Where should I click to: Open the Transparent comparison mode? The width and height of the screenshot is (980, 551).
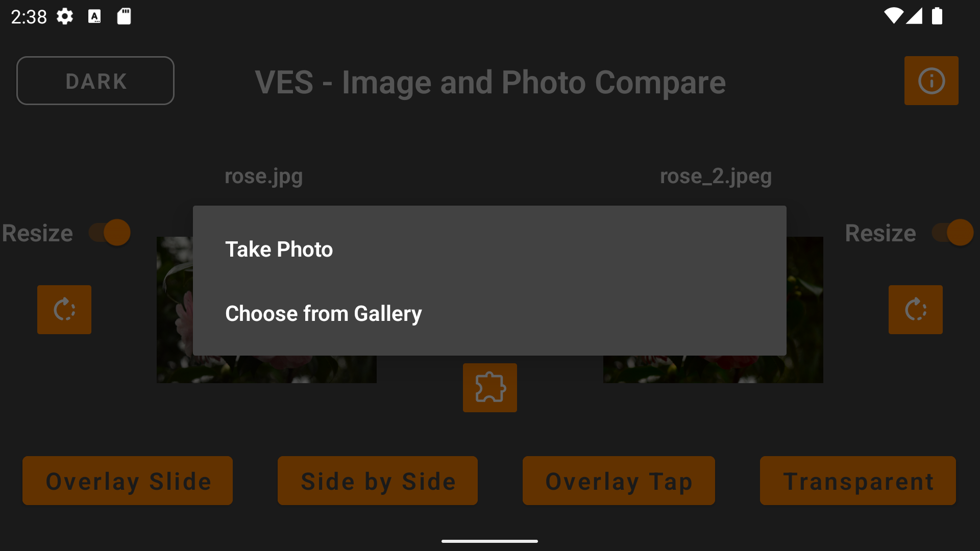pyautogui.click(x=857, y=481)
